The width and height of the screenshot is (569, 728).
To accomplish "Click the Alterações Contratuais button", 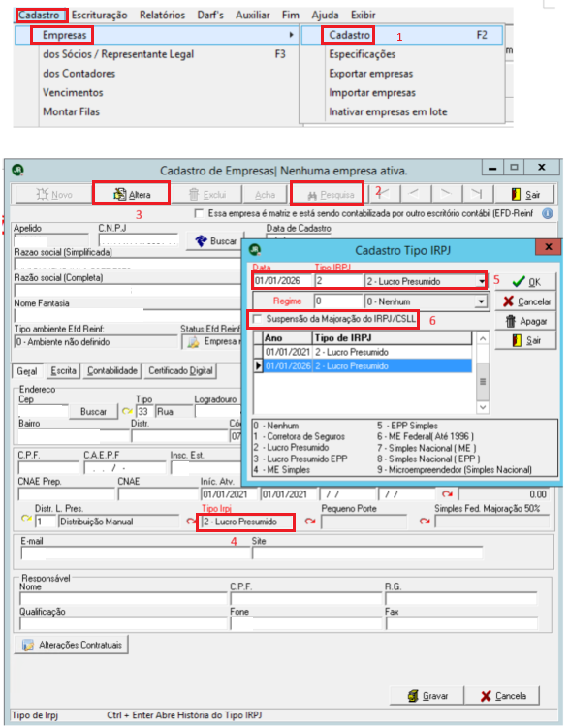I will [x=71, y=645].
